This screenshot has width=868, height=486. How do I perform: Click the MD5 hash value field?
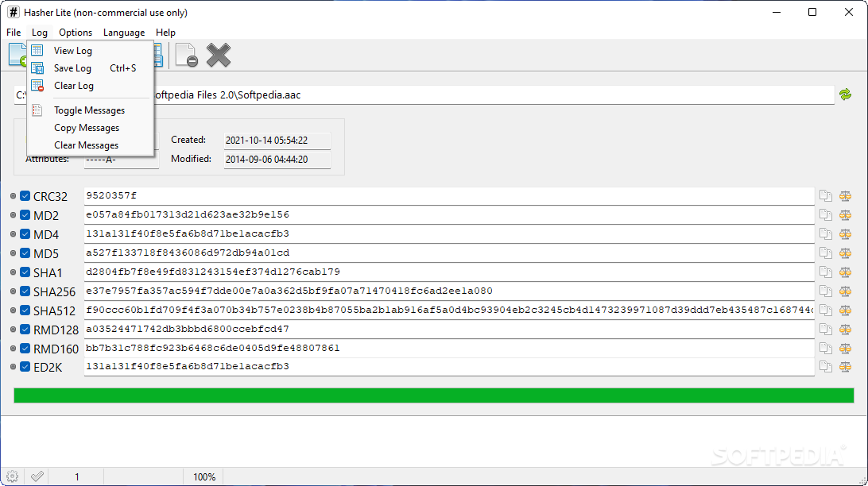click(449, 253)
